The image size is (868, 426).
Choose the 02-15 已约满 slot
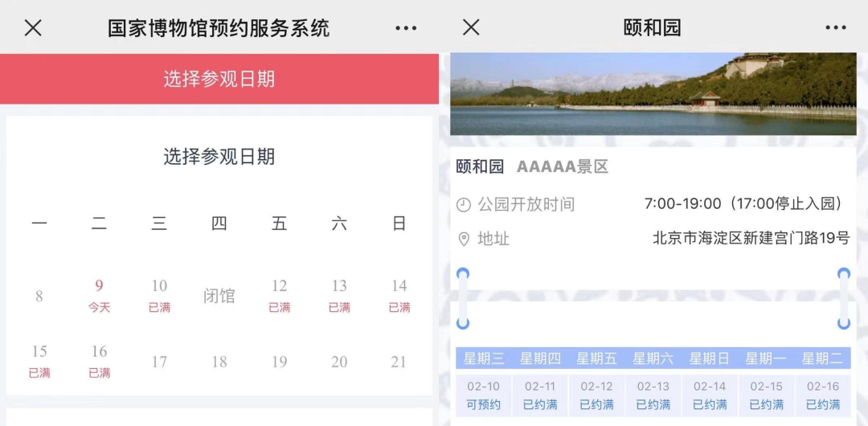tap(766, 395)
